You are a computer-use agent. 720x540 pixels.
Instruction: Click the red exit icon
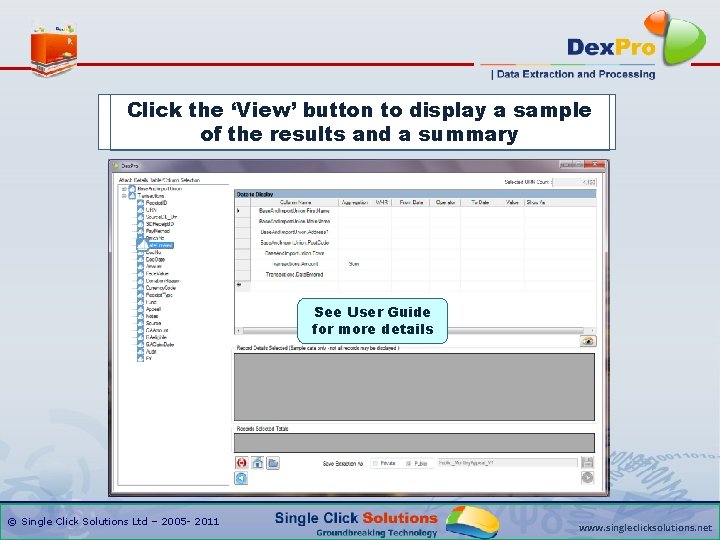click(x=241, y=463)
